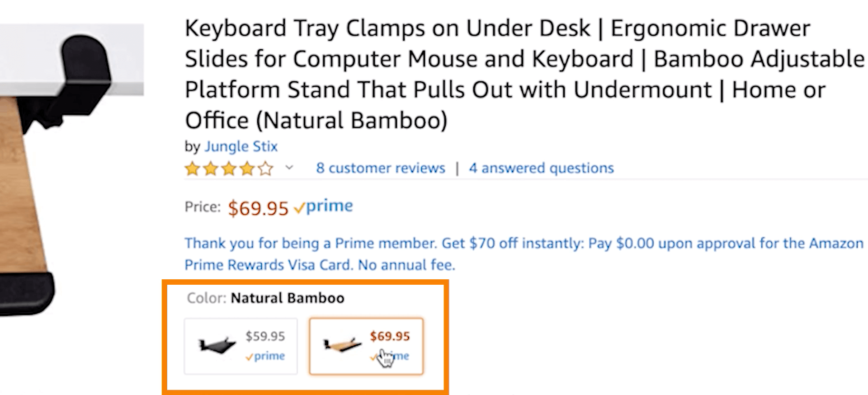Select the $59.95 black color option

point(241,346)
